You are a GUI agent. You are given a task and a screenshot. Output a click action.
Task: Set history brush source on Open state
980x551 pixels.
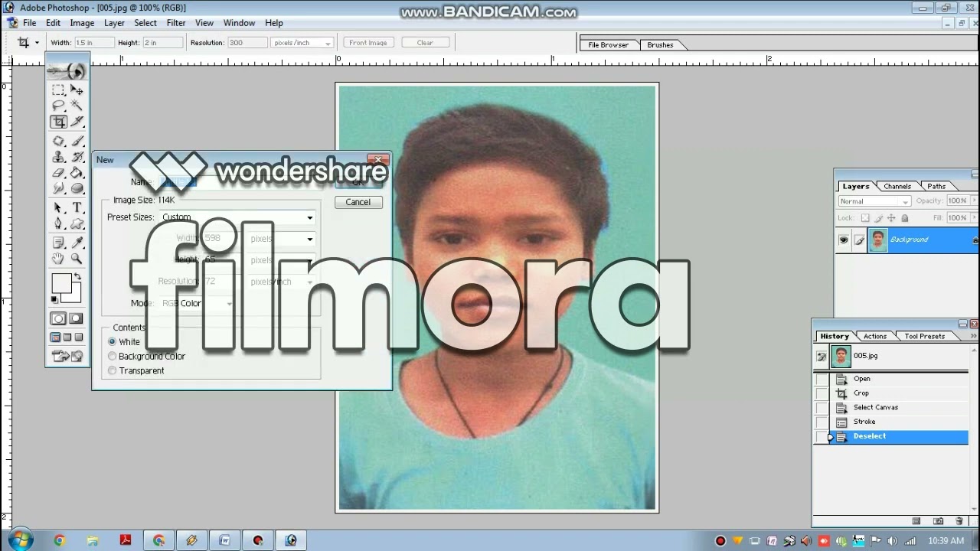point(822,379)
